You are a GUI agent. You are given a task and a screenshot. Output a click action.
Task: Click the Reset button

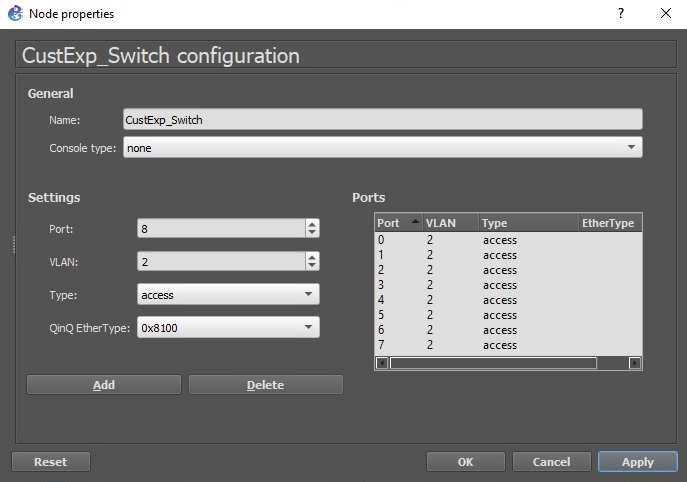pos(51,462)
